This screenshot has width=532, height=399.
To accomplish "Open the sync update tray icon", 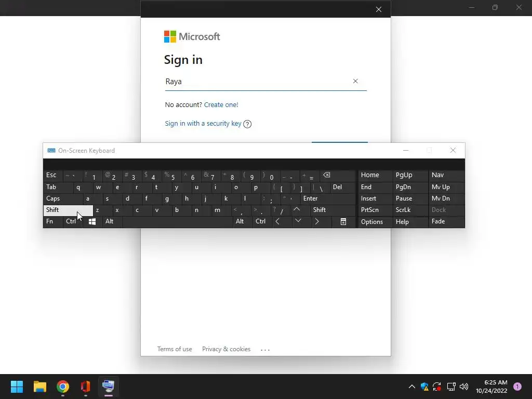I will pos(437,387).
